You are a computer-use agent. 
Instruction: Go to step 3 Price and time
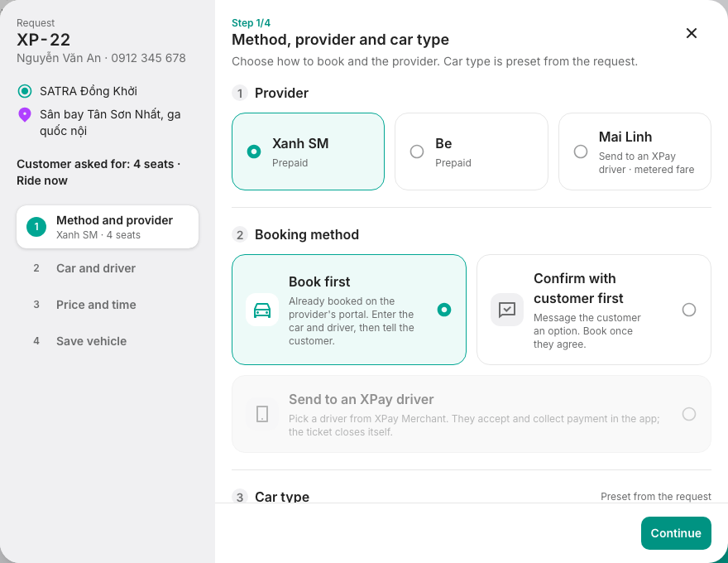click(108, 305)
